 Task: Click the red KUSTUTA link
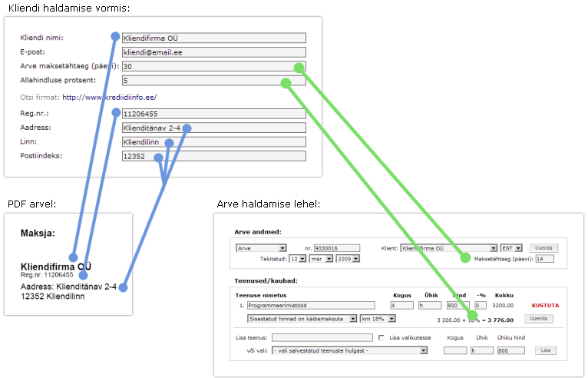point(545,306)
